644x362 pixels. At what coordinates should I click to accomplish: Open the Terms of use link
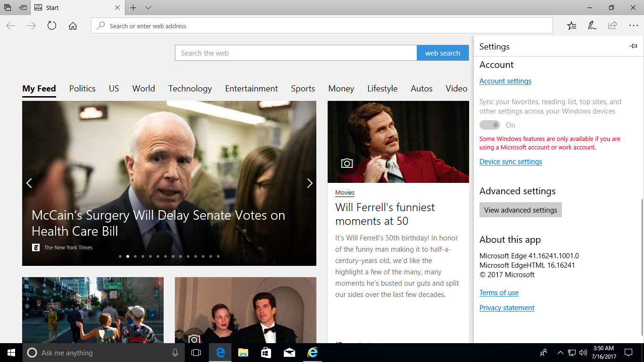499,293
